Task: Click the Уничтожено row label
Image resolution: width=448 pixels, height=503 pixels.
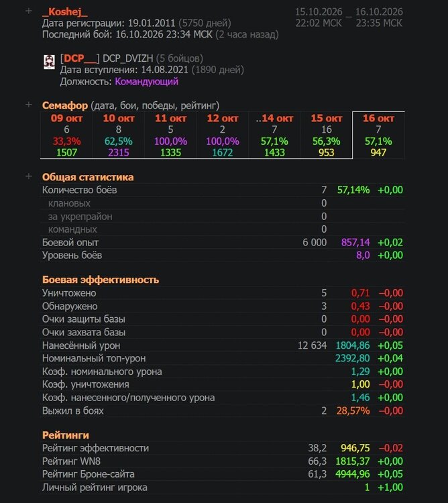Action: tap(69, 293)
